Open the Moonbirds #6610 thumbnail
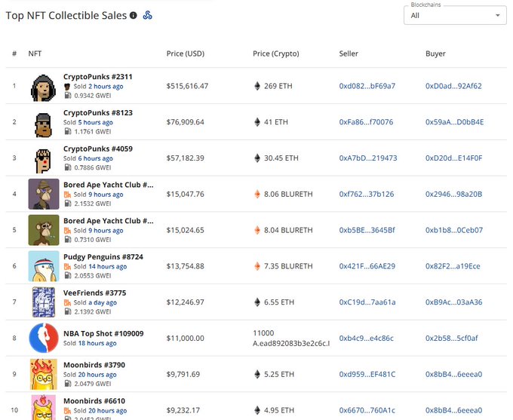Viewport: 513px width, 420px height. pos(44,407)
